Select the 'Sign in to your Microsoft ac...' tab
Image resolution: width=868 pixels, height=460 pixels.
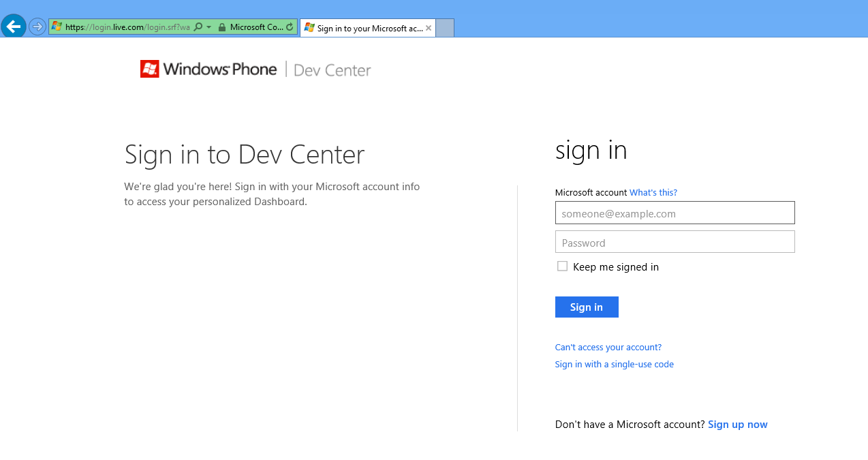[x=368, y=28]
